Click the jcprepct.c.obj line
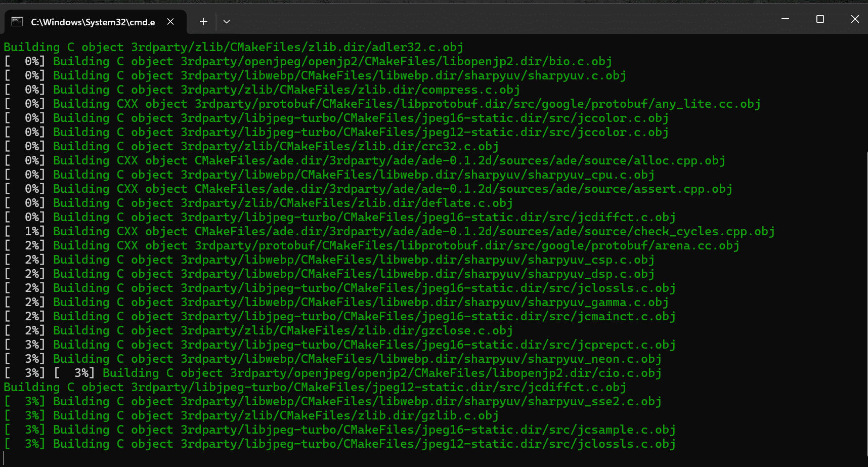 click(340, 345)
